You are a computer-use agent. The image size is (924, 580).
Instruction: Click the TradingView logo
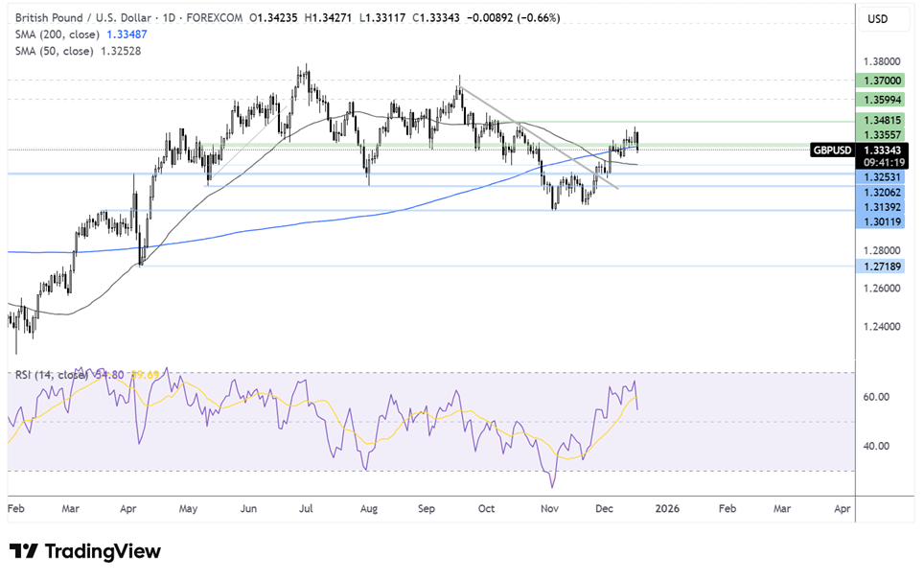85,551
